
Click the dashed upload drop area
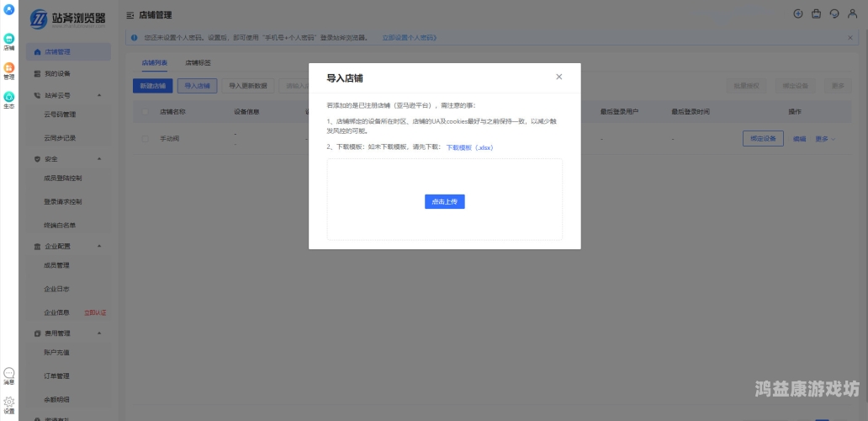[445, 200]
